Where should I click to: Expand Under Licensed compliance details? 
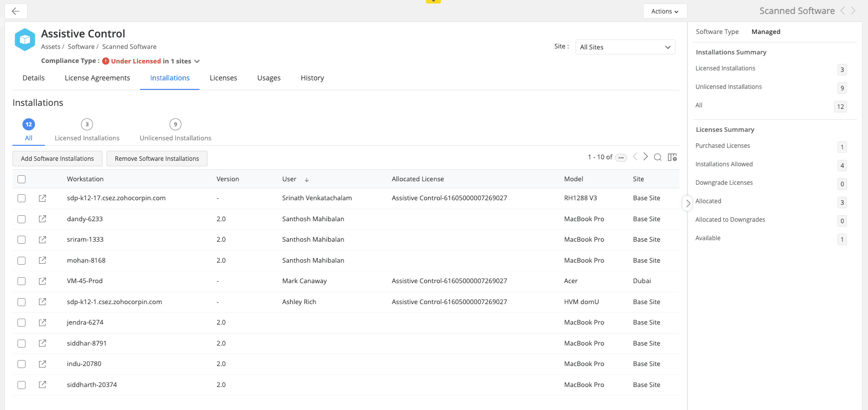point(197,61)
